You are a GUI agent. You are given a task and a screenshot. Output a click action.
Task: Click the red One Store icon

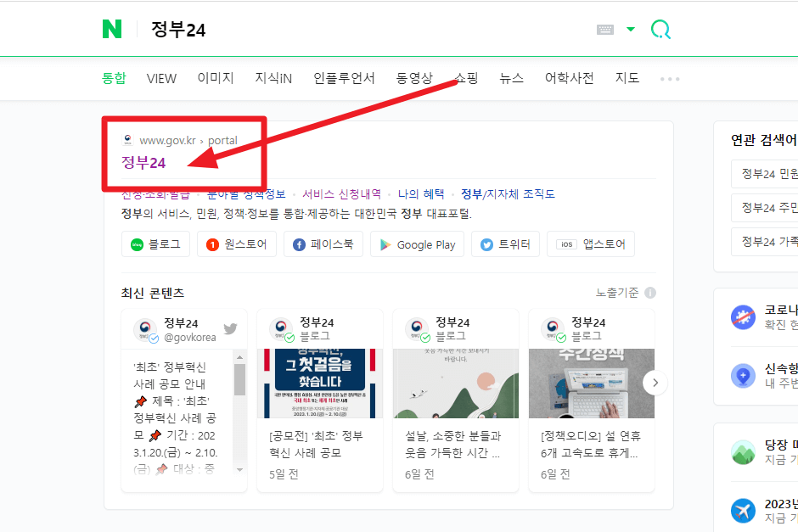point(212,244)
